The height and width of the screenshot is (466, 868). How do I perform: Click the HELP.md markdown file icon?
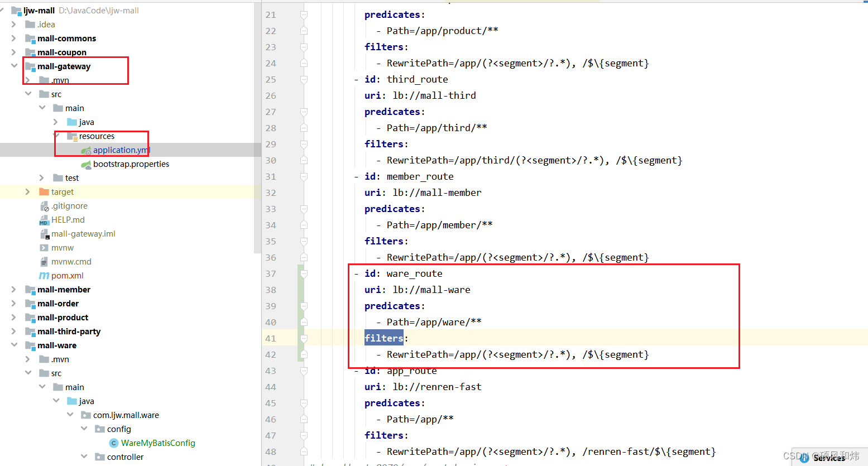(x=44, y=220)
